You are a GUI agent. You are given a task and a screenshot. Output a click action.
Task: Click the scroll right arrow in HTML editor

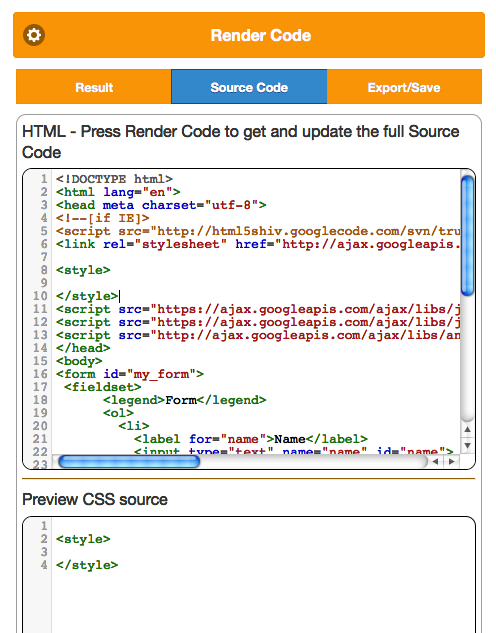click(x=451, y=461)
